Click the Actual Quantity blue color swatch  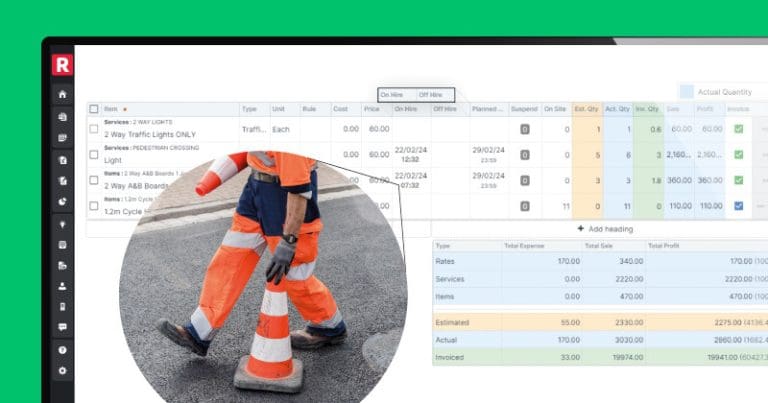coord(686,91)
